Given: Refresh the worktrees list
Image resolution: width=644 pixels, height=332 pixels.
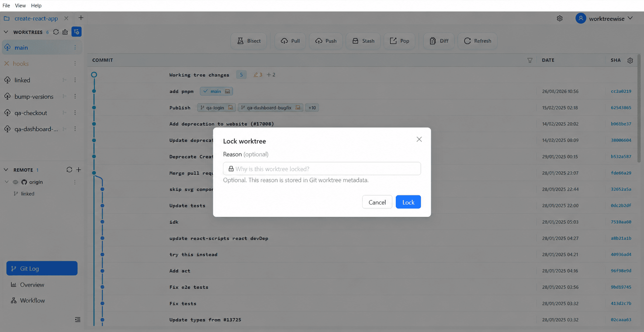Looking at the screenshot, I should click(56, 32).
